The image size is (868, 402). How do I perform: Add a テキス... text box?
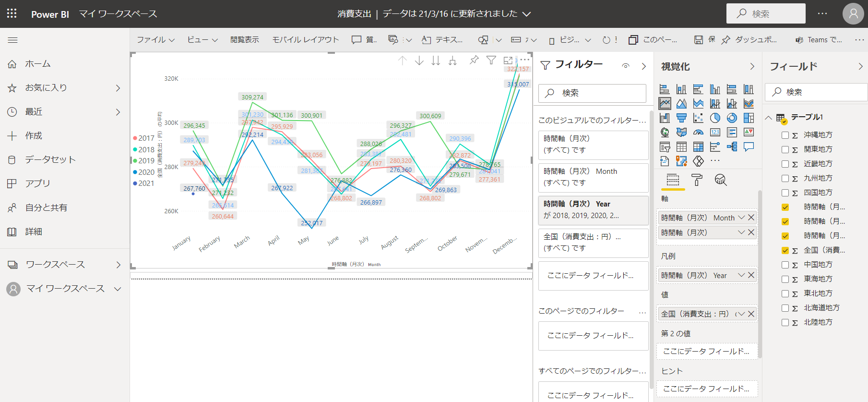[442, 40]
